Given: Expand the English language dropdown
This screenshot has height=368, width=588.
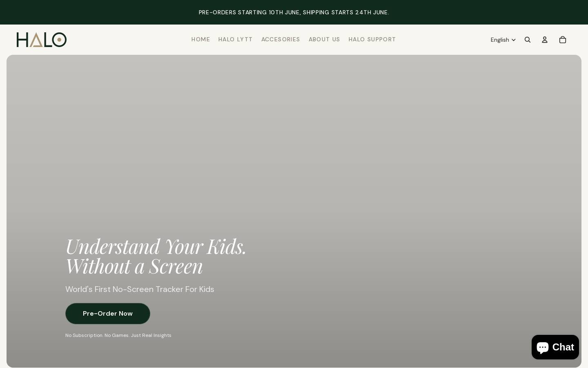Looking at the screenshot, I should tap(503, 40).
